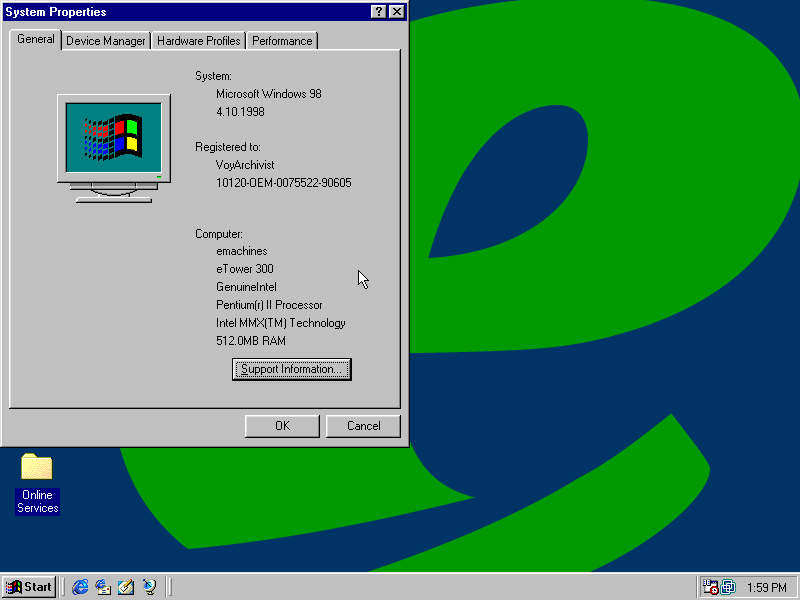
Task: Select the General tab
Action: pyautogui.click(x=36, y=40)
